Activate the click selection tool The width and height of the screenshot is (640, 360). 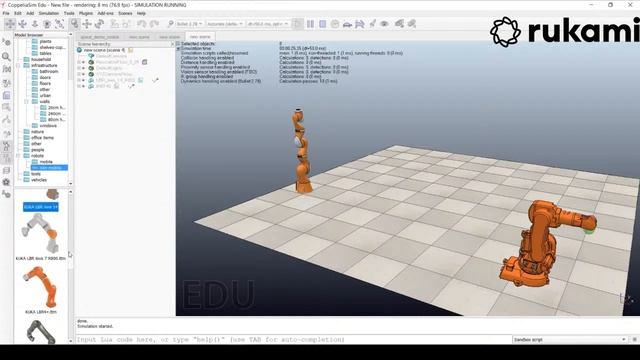tap(74, 24)
